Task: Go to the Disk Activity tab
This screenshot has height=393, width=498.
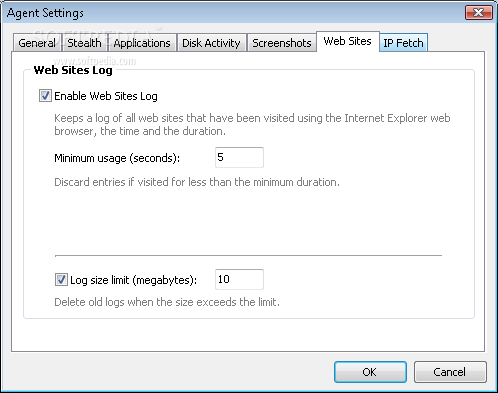Action: pyautogui.click(x=211, y=43)
